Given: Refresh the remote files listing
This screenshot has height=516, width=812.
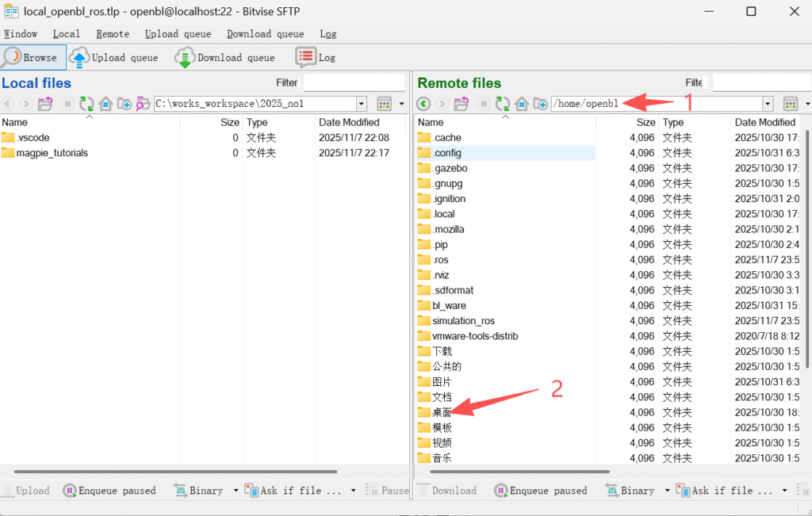Looking at the screenshot, I should pyautogui.click(x=503, y=104).
